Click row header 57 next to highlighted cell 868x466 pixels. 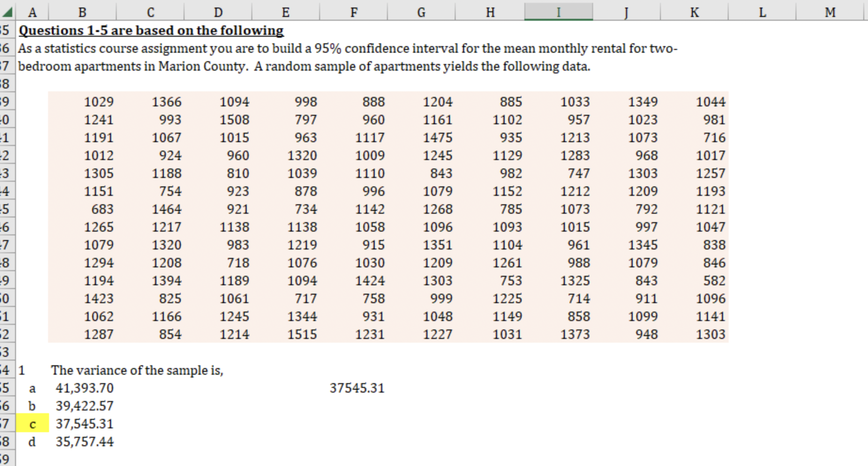point(7,423)
